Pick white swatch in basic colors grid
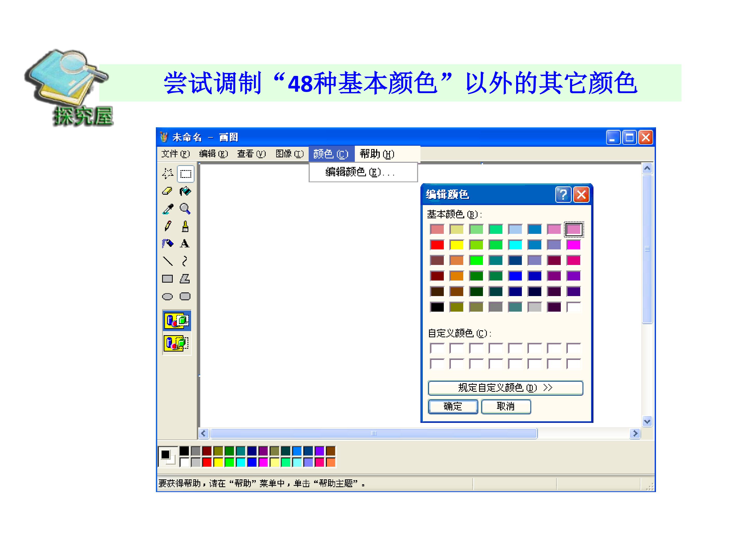The height and width of the screenshot is (560, 747). [573, 307]
